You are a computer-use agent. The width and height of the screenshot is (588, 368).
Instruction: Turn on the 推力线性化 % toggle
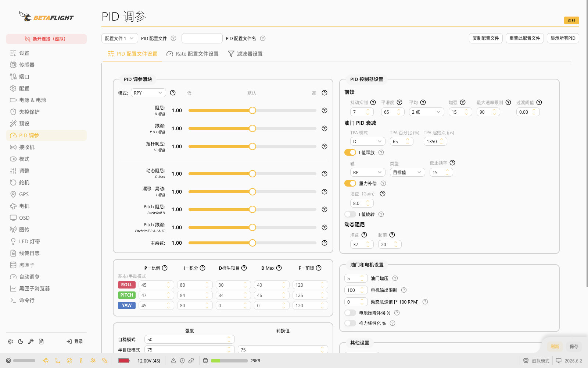click(350, 323)
